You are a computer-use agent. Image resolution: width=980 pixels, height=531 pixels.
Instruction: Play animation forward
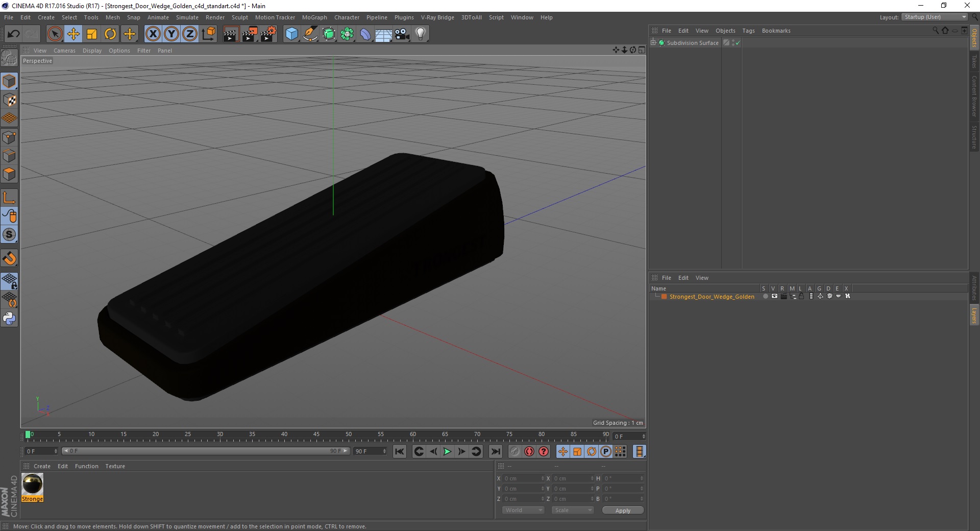pos(447,451)
